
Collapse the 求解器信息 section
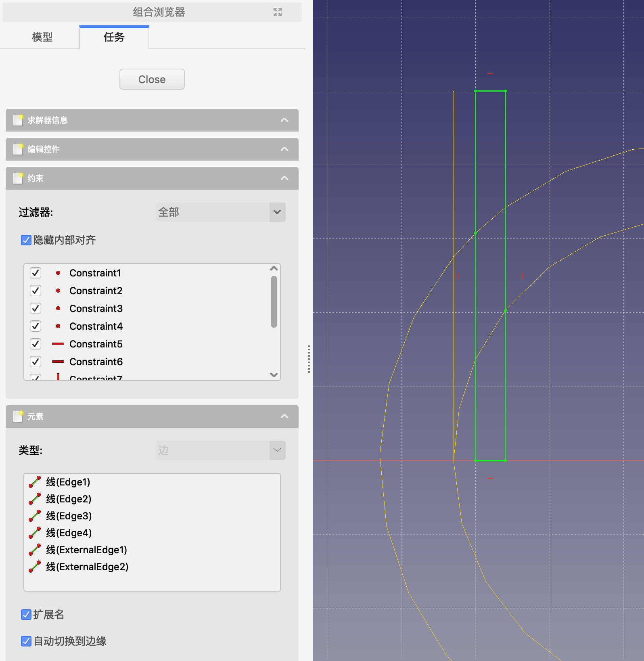[x=284, y=120]
